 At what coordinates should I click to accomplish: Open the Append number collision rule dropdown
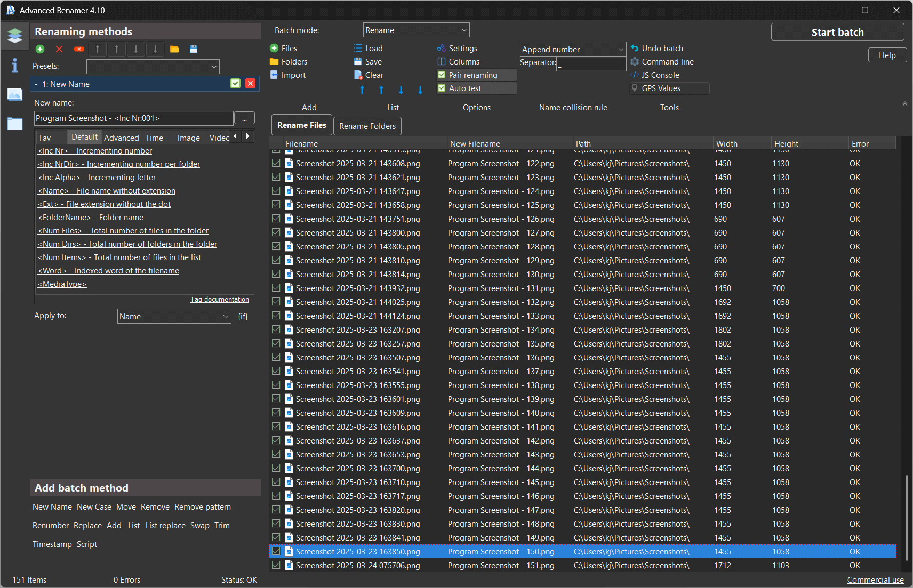pyautogui.click(x=573, y=49)
